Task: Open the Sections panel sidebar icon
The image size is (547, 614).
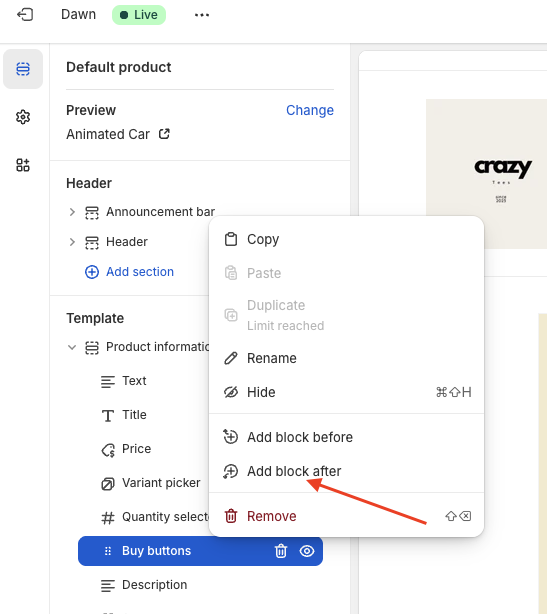Action: coord(23,69)
